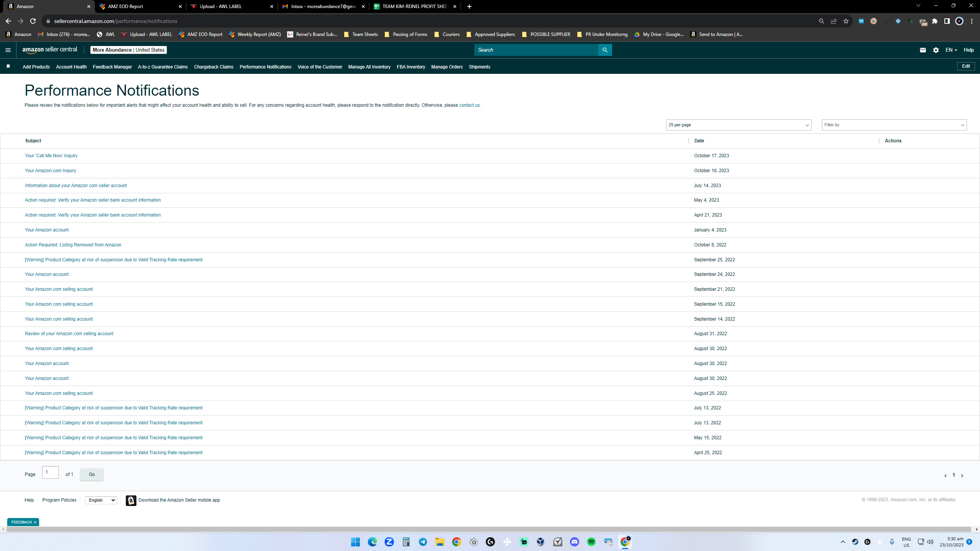This screenshot has width=980, height=551.
Task: Open Zoom from the taskbar
Action: tap(389, 542)
